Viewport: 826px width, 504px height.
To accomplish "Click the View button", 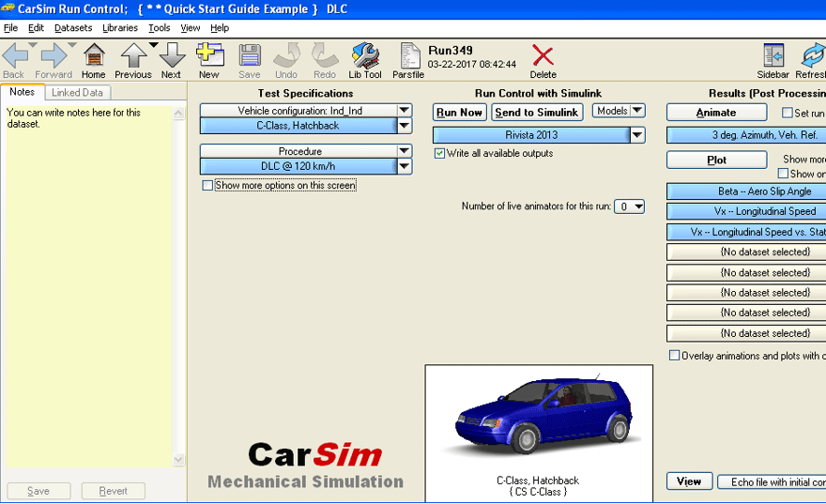I will click(689, 481).
